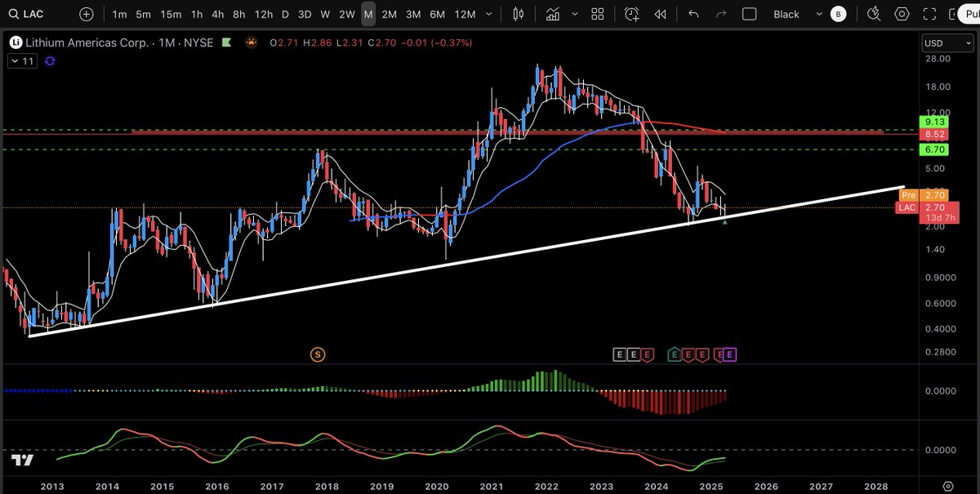Collapse the indicators legend showing 11
Screen dimensions: 980x494
[22, 60]
